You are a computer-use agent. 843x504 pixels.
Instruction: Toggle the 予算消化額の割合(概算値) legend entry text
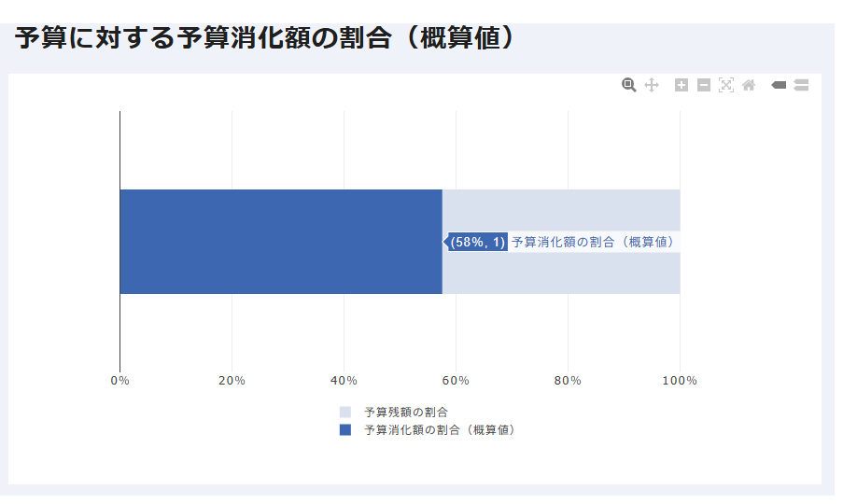coord(440,430)
